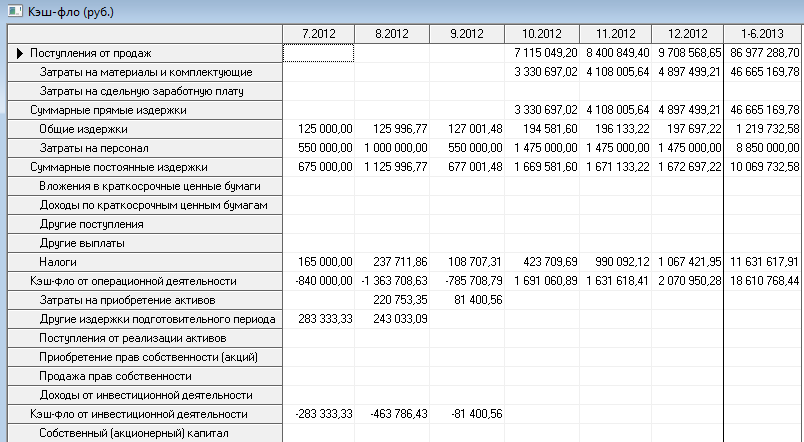Click preparatory costs value 243 033,09

tap(400, 319)
